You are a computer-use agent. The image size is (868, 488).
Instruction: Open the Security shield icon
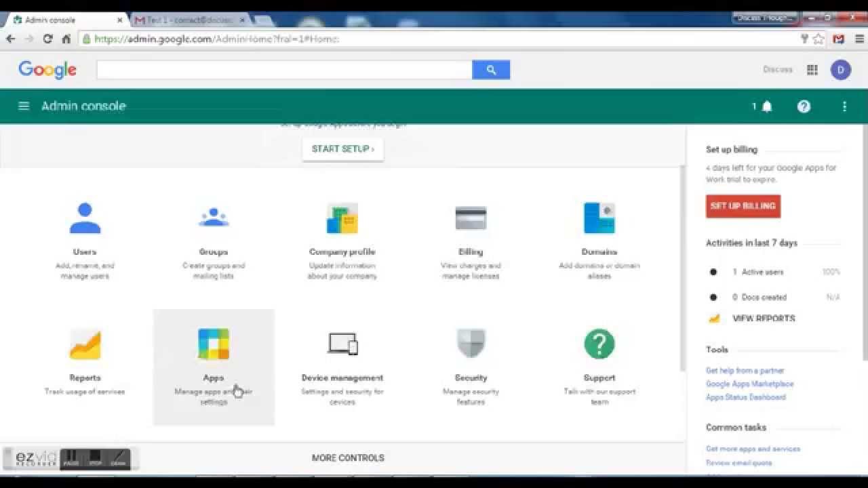471,344
